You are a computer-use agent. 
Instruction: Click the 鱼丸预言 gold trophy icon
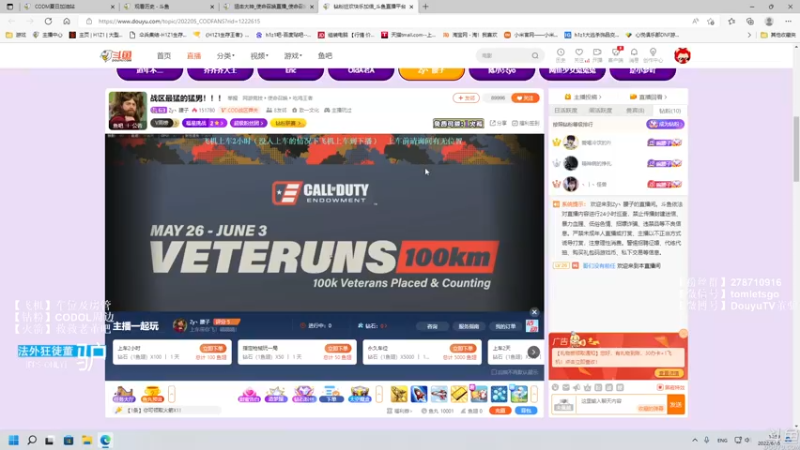(x=152, y=394)
